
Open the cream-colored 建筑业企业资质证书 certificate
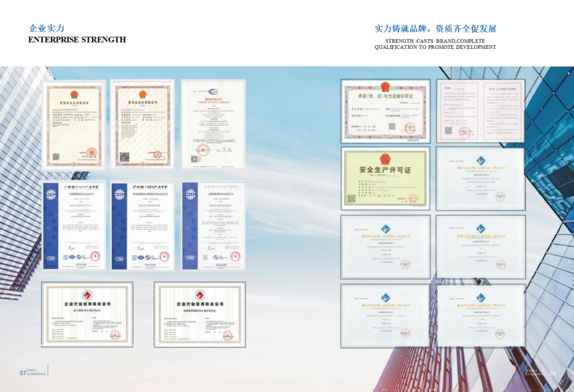tap(74, 125)
